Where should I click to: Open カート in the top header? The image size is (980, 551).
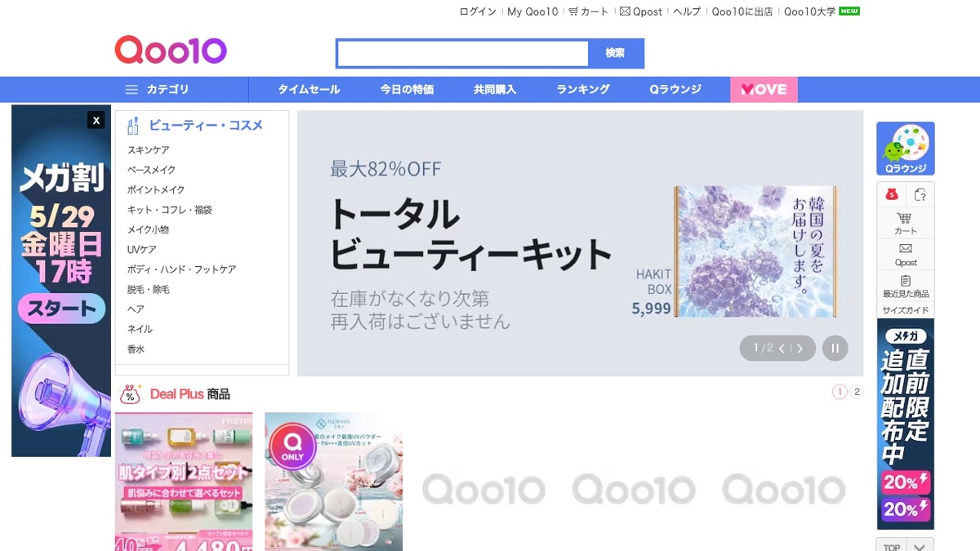point(589,11)
